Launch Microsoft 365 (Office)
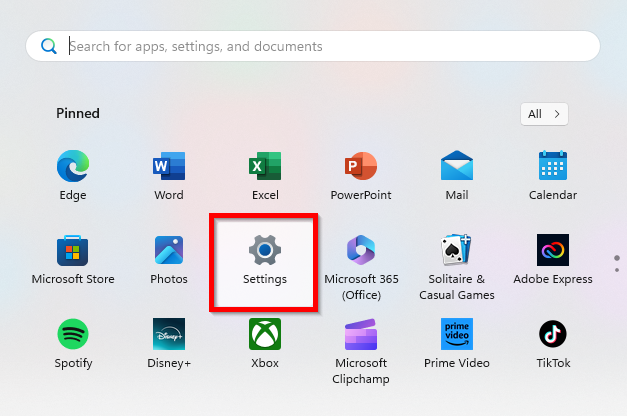The image size is (627, 416). tap(361, 267)
